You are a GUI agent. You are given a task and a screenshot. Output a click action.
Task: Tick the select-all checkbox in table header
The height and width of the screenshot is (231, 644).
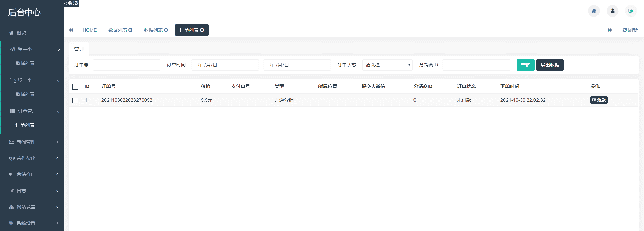click(x=75, y=87)
